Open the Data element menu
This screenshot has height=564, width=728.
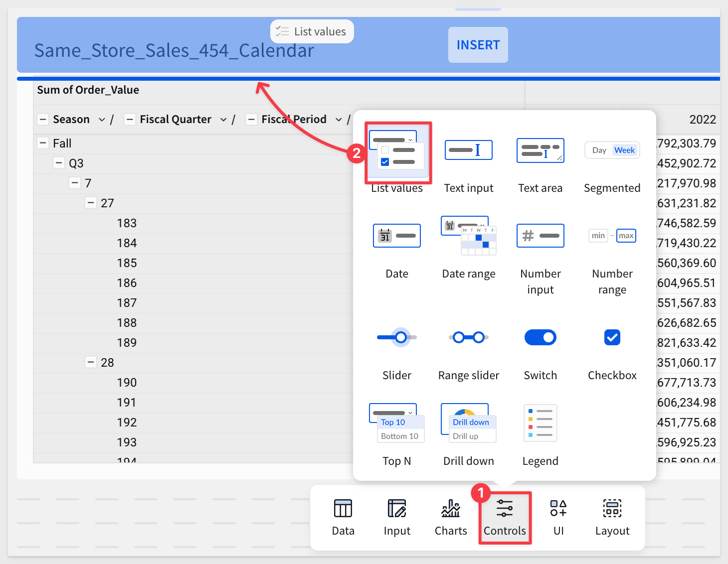click(x=343, y=518)
